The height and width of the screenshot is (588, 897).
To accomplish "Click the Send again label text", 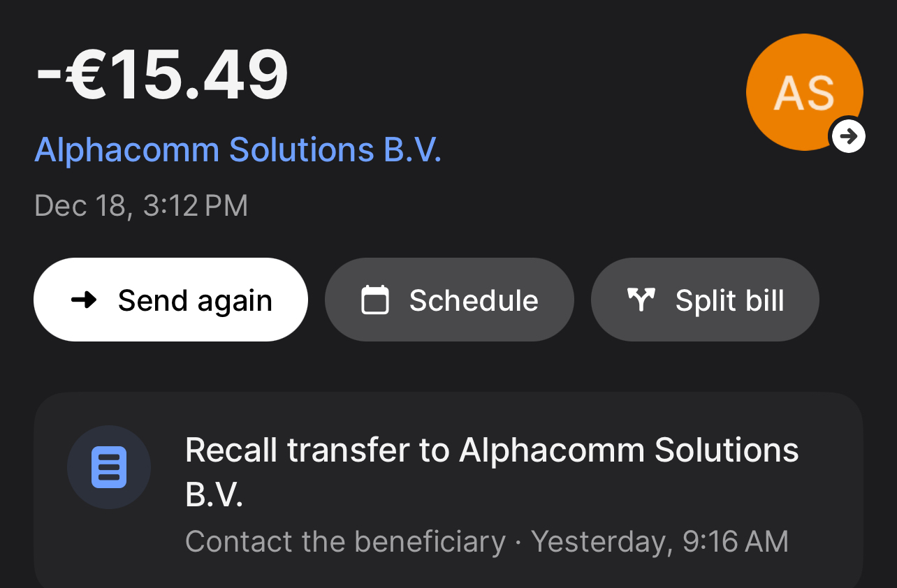I will pyautogui.click(x=195, y=300).
